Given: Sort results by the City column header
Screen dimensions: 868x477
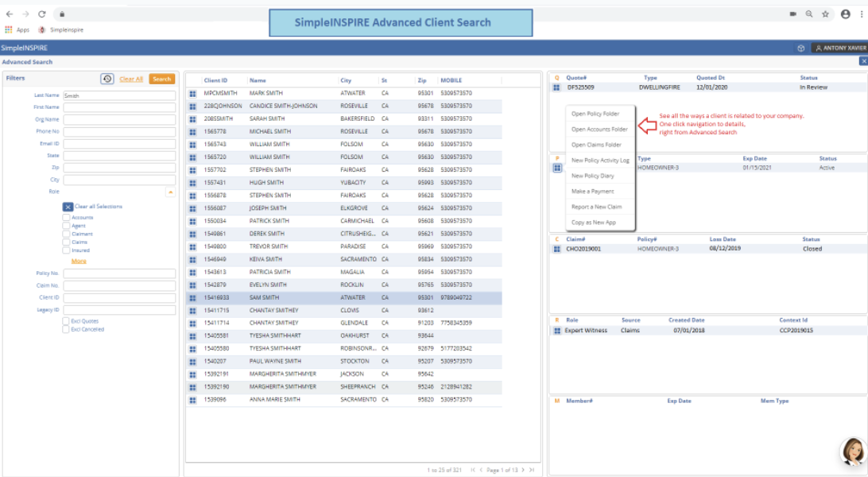Looking at the screenshot, I should (x=346, y=81).
